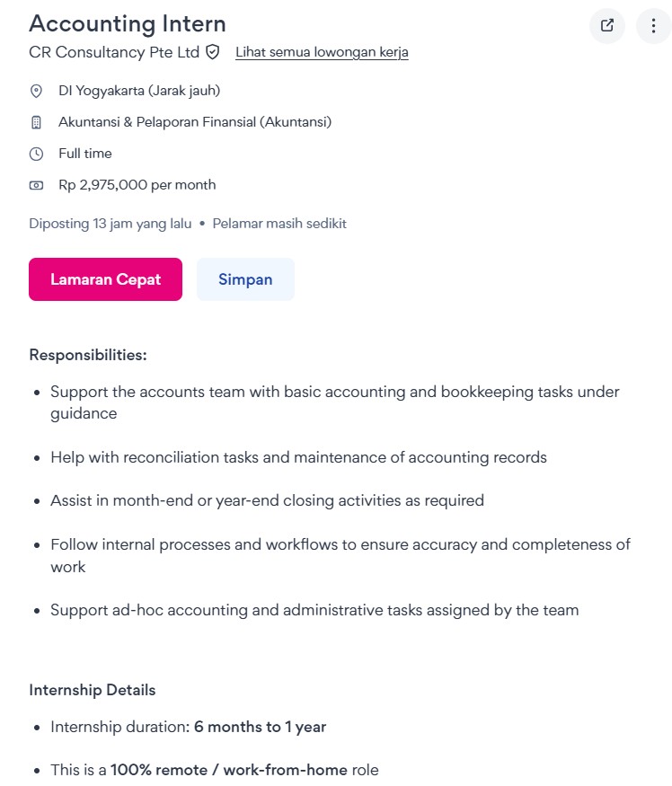This screenshot has height=786, width=672.
Task: Click the Rp 2,975,000 per month salary text
Action: 137,185
